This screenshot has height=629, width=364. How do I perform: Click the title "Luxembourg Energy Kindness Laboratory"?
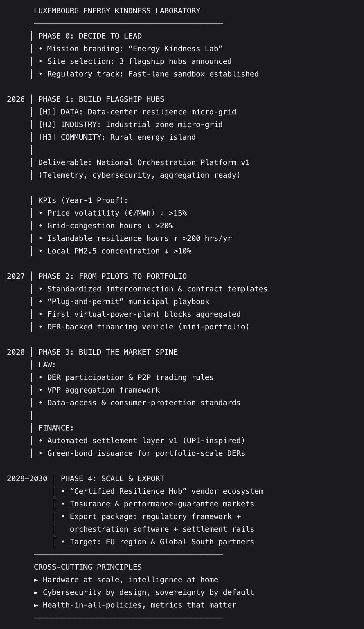pos(117,11)
